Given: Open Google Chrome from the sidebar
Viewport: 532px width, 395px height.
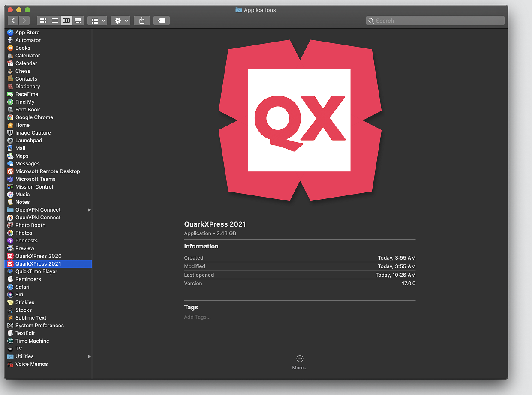Looking at the screenshot, I should coord(34,117).
